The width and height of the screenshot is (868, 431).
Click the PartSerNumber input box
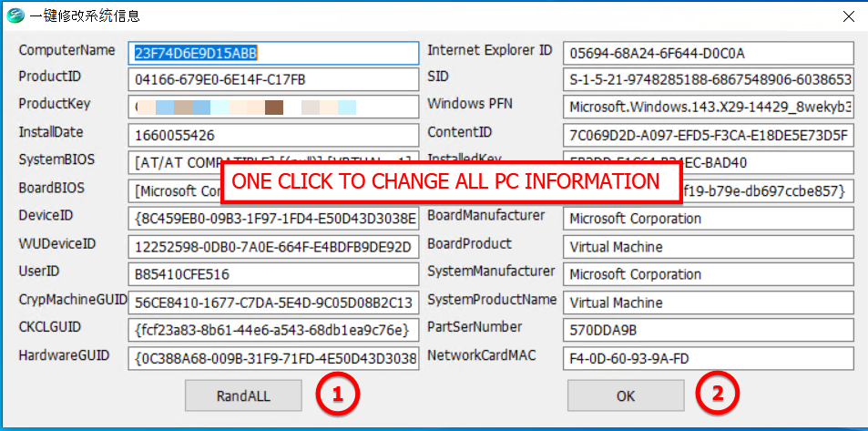click(x=708, y=329)
